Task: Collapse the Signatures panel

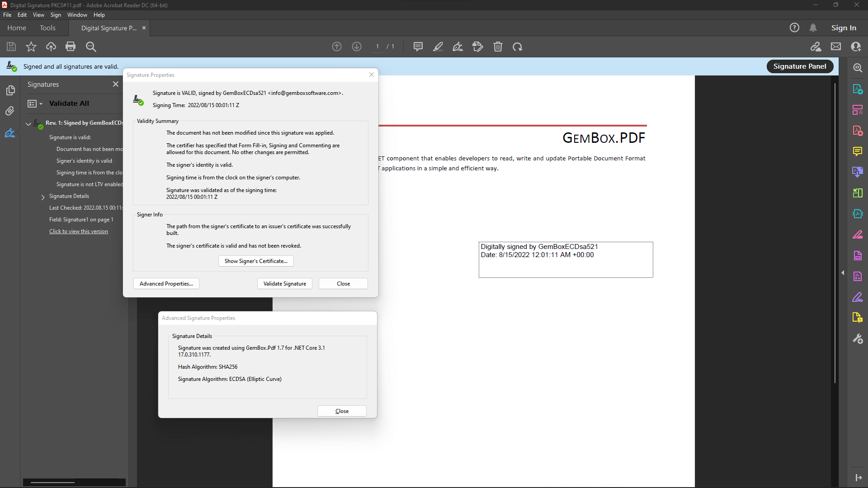Action: tap(116, 84)
